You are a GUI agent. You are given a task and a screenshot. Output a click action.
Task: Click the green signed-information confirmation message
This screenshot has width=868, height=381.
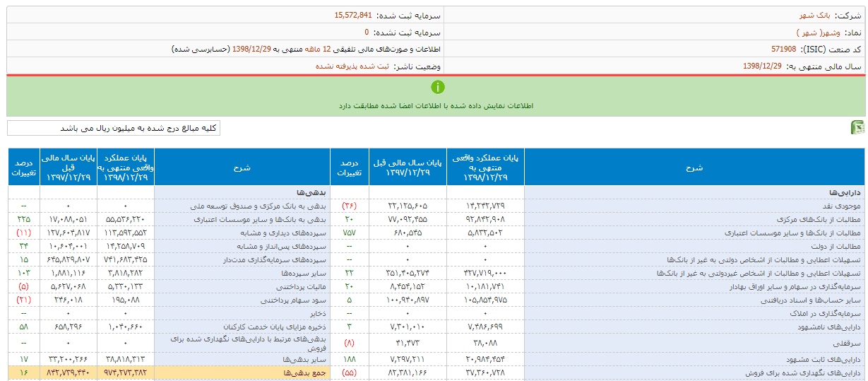[x=436, y=105]
